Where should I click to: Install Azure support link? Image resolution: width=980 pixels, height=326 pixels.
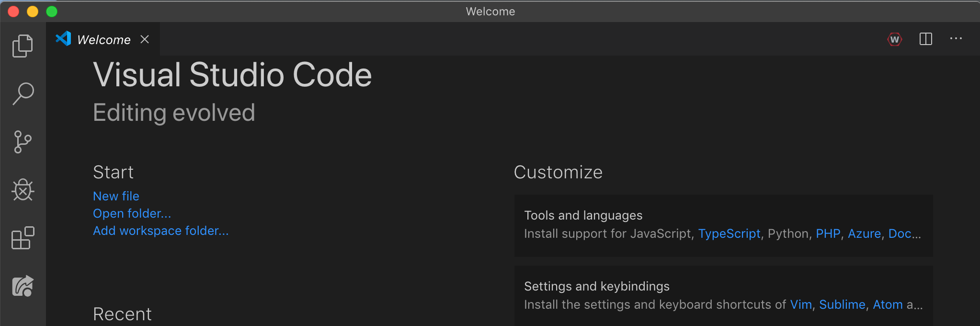coord(864,233)
